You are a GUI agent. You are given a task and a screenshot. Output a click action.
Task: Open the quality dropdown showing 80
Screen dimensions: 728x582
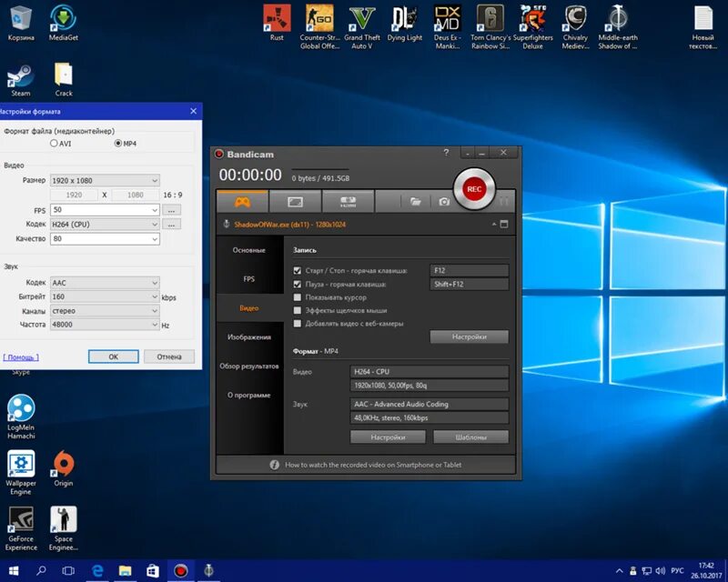(x=105, y=238)
